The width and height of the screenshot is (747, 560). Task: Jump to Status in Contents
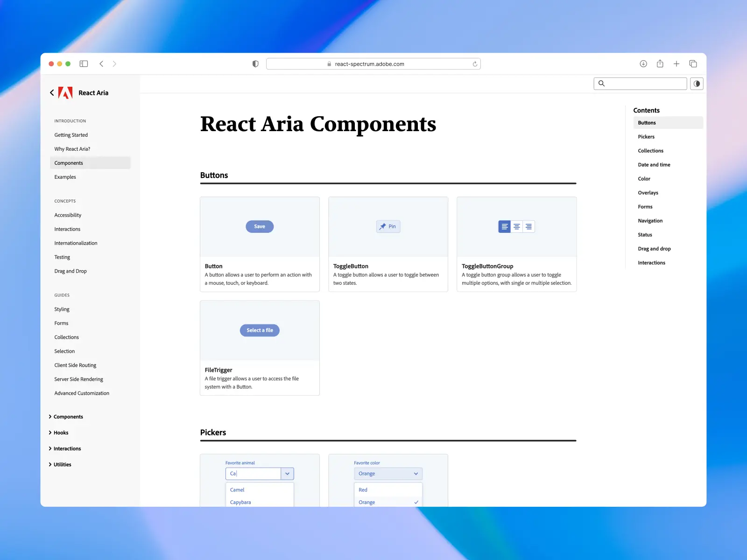coord(645,235)
